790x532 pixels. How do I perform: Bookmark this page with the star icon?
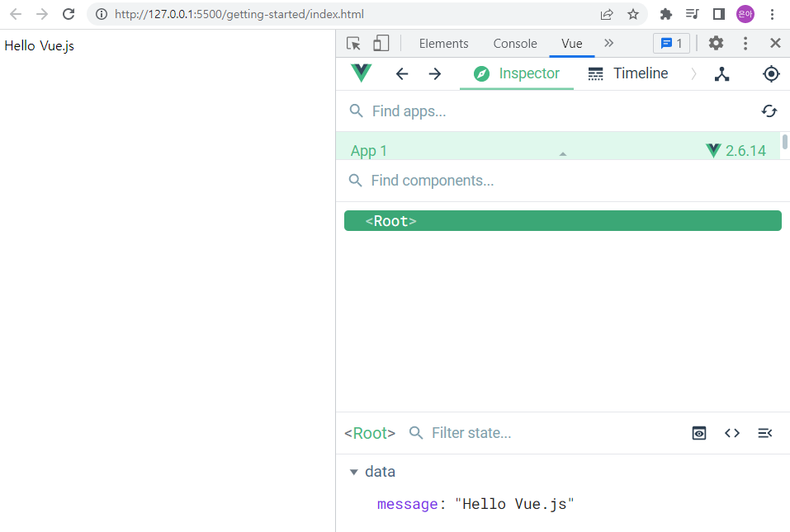(633, 14)
